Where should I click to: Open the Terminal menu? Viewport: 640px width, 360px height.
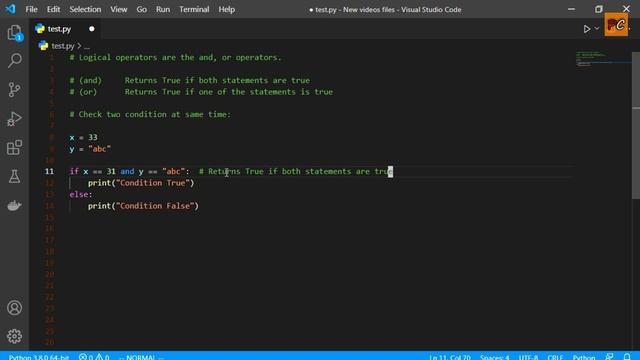(194, 9)
